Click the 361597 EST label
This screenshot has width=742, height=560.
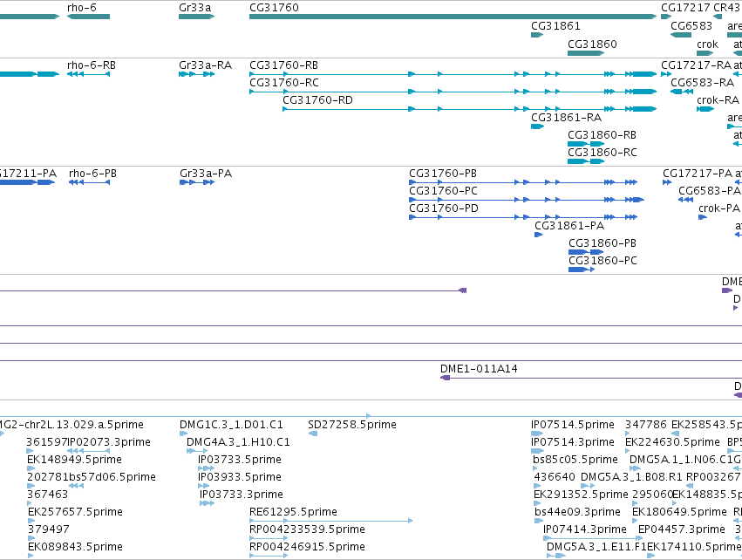point(47,442)
